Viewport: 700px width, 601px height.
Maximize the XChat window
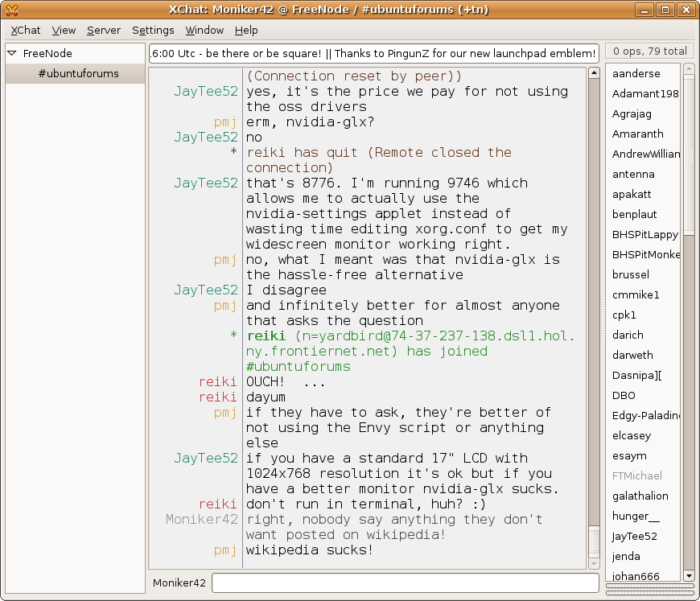click(x=665, y=10)
